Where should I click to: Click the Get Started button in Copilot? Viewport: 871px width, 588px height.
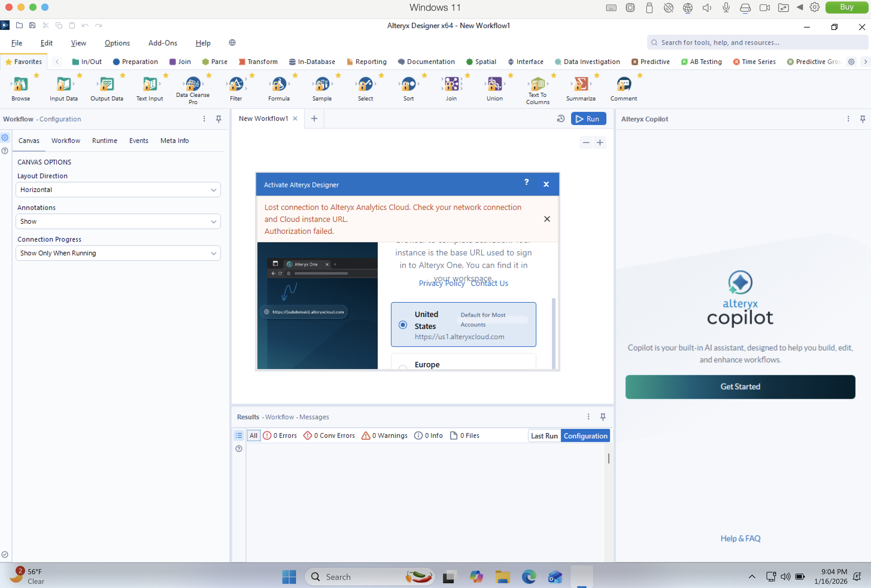click(740, 386)
